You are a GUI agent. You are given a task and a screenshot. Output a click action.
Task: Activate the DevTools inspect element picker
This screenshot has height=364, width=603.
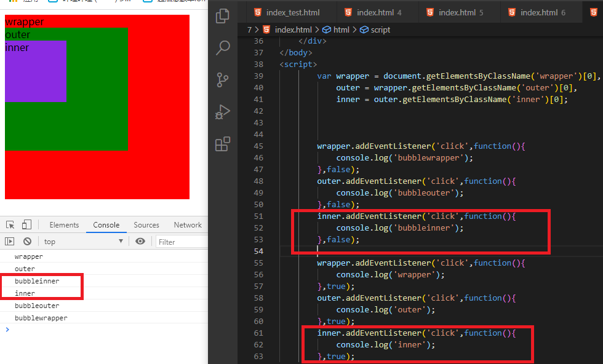click(x=10, y=225)
